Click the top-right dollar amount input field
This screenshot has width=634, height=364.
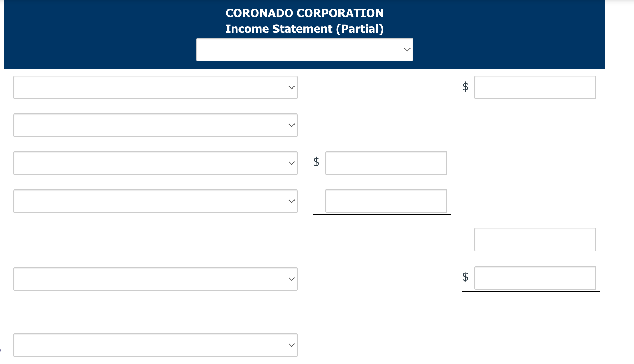[535, 87]
